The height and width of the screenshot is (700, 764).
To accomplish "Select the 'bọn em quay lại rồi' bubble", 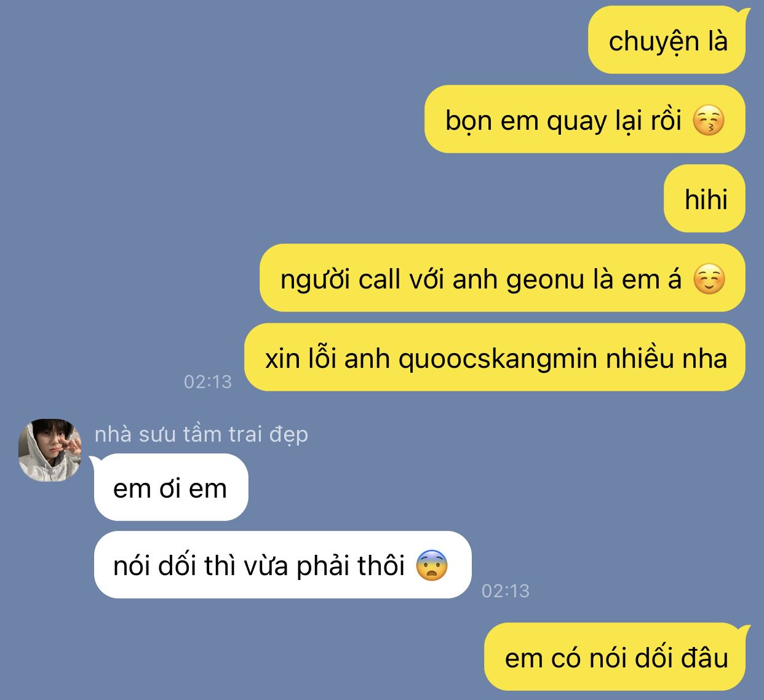I will click(584, 119).
